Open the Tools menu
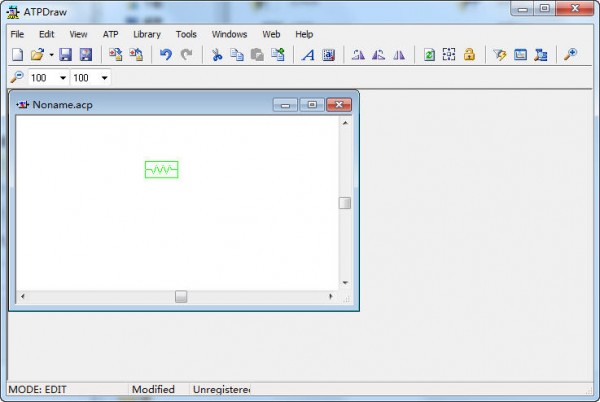600x402 pixels. (186, 34)
